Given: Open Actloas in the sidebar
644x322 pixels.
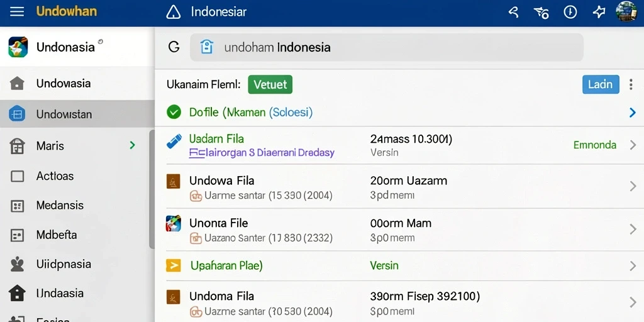Looking at the screenshot, I should click(77, 176).
